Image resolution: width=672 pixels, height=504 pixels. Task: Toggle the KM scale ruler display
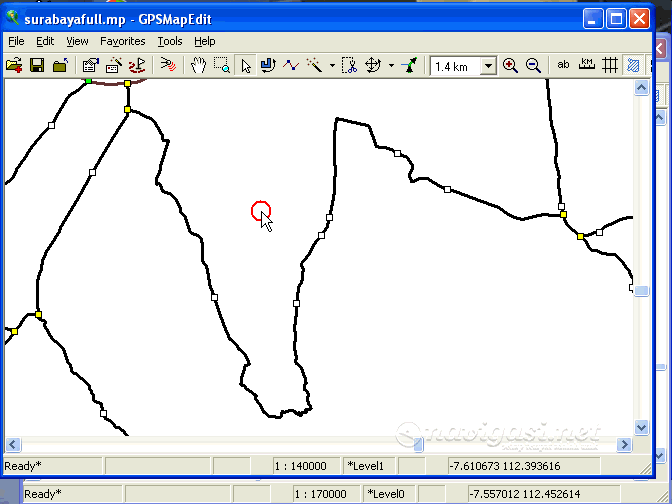pos(587,65)
